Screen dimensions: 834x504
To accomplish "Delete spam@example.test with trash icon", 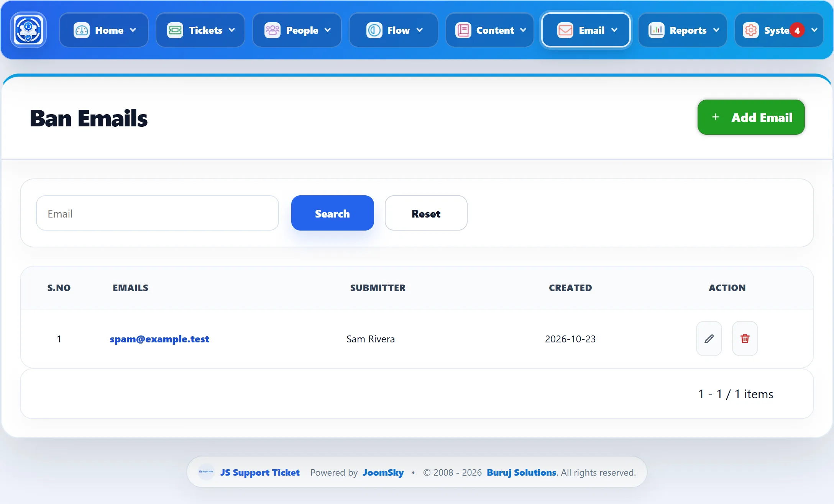I will click(x=745, y=339).
